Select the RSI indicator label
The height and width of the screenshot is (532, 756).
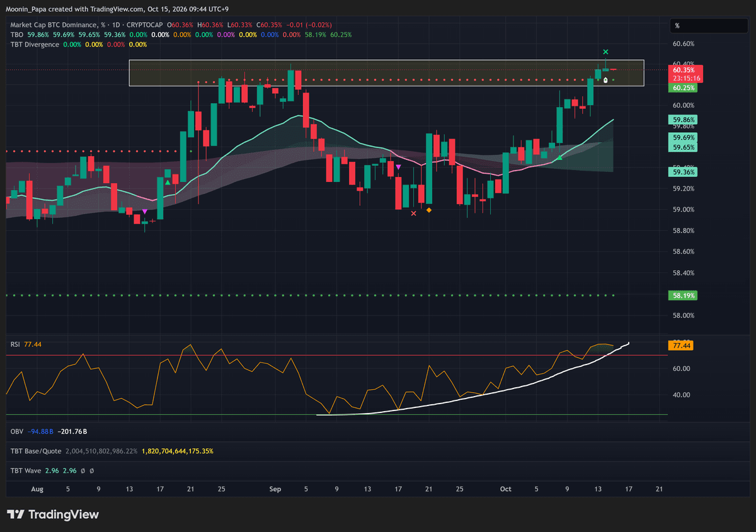coord(15,344)
